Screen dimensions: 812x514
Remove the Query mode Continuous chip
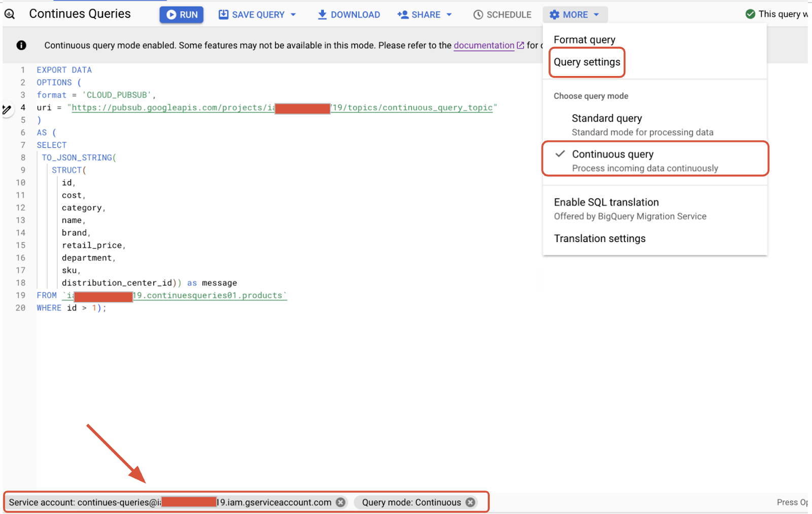point(470,502)
